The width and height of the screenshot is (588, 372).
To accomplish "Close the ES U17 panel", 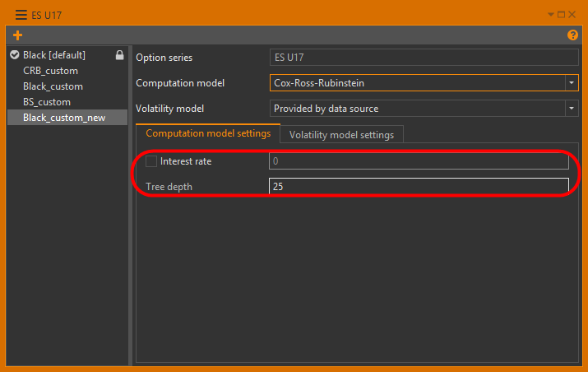I will [x=572, y=14].
